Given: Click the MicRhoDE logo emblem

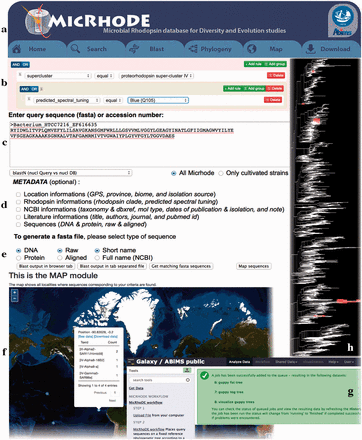Looking at the screenshot, I should 37,21.
